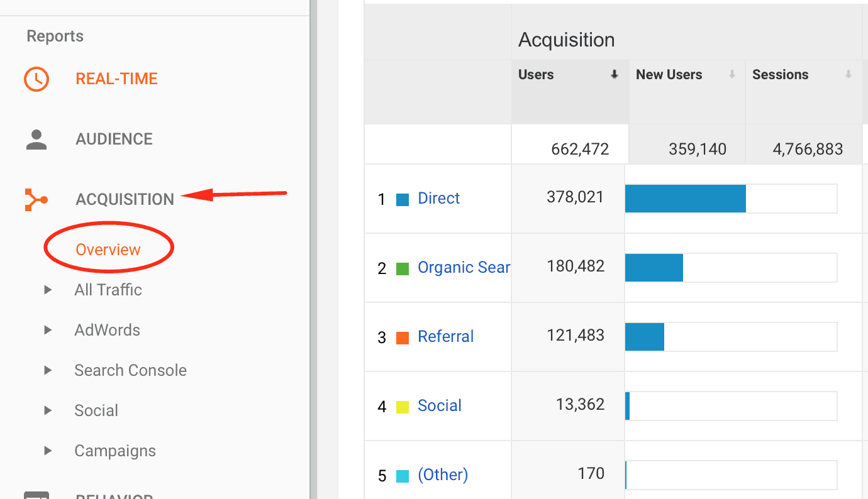Open the Direct channel report

pyautogui.click(x=438, y=198)
